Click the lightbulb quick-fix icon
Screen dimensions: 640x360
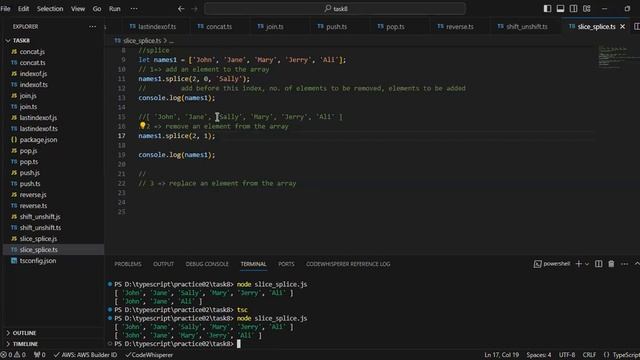coord(142,126)
